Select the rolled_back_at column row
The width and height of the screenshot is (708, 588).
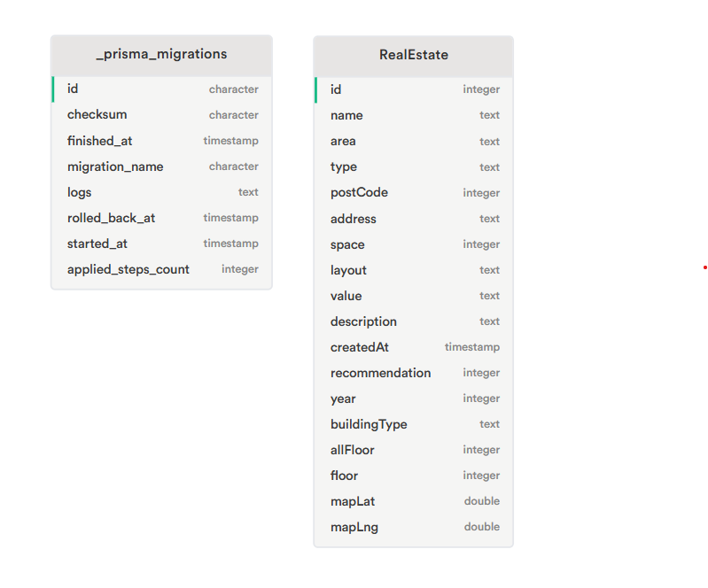pos(161,218)
